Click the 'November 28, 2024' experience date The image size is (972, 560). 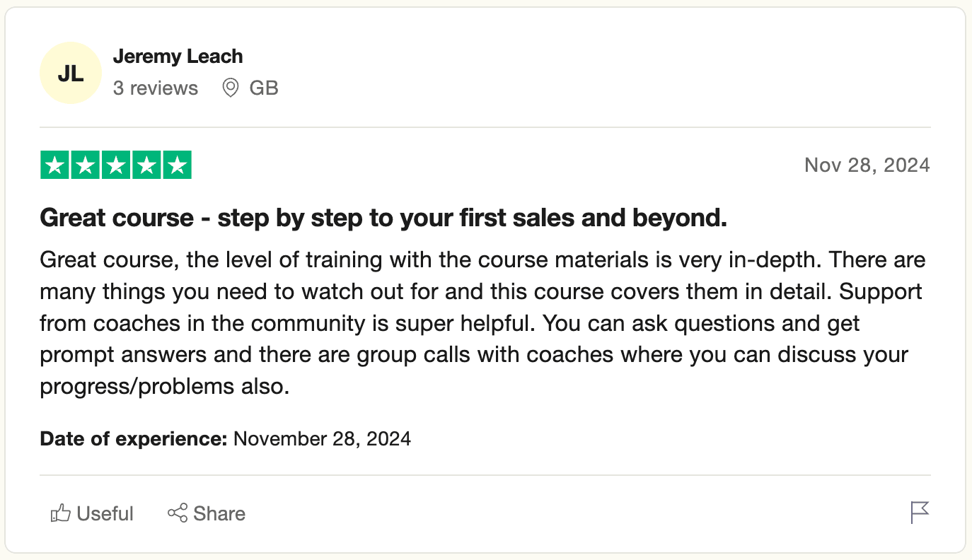pyautogui.click(x=322, y=439)
